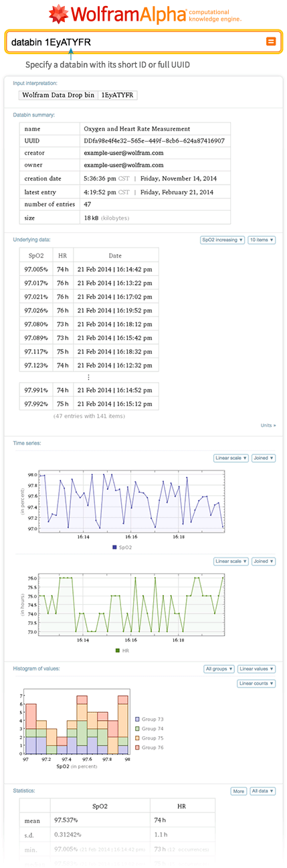Image resolution: width=287 pixels, height=868 pixels.
Task: Click date cell '21 Feb 2014 | 16:18:32 pm'
Action: tap(115, 351)
